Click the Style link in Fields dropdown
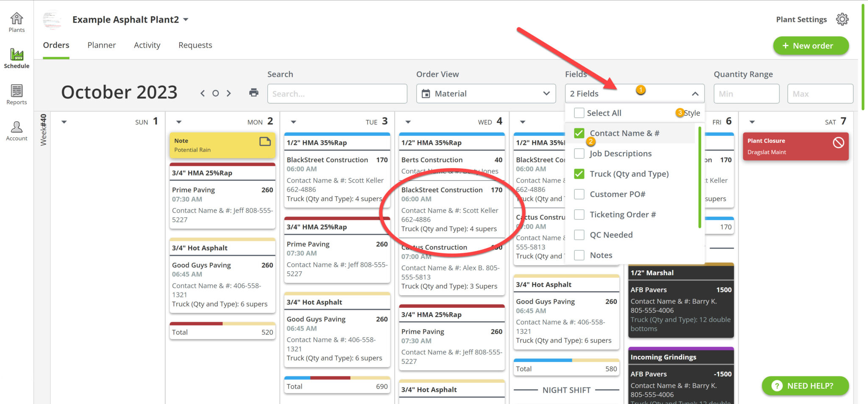 [x=693, y=113]
